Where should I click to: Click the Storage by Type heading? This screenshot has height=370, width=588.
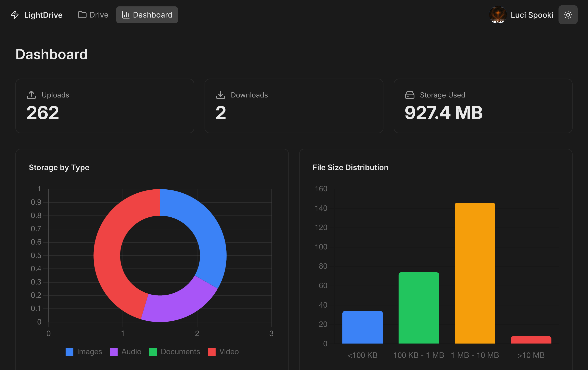tap(59, 168)
